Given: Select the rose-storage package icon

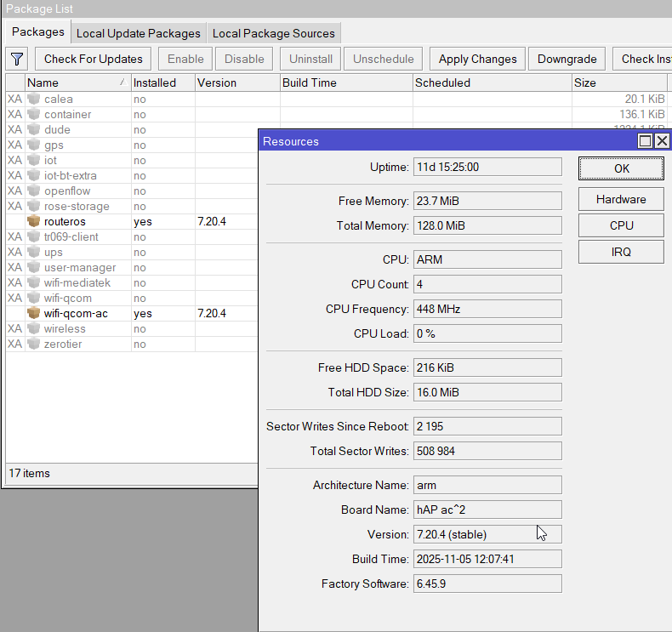Looking at the screenshot, I should (x=34, y=206).
